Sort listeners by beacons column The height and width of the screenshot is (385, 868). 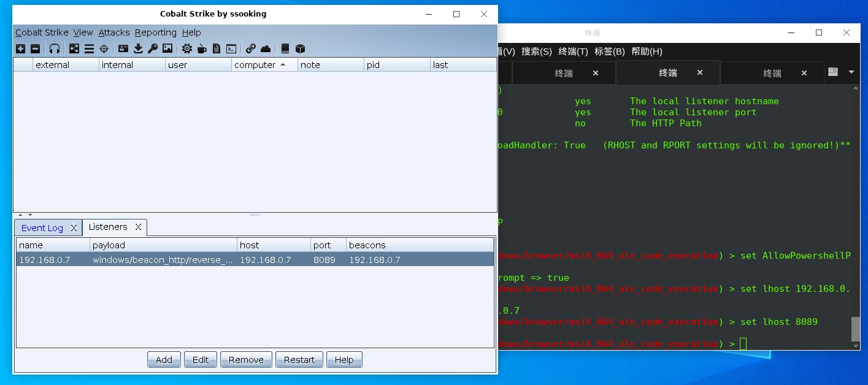click(420, 245)
